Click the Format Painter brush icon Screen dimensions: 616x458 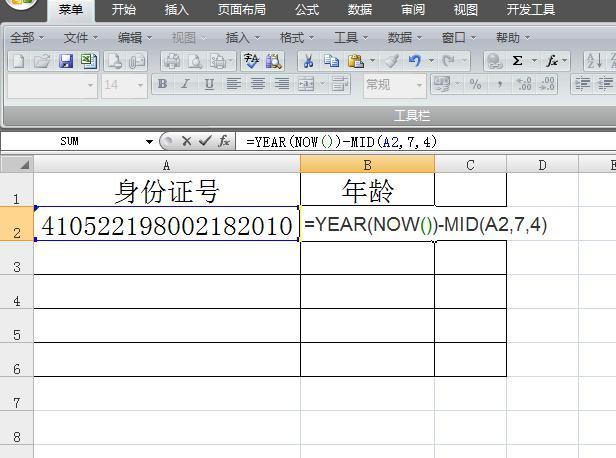tap(392, 61)
